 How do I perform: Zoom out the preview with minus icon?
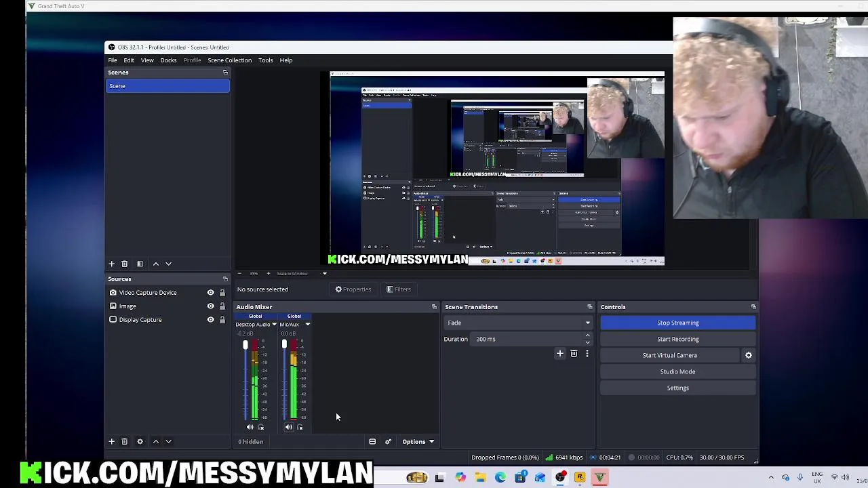(239, 273)
